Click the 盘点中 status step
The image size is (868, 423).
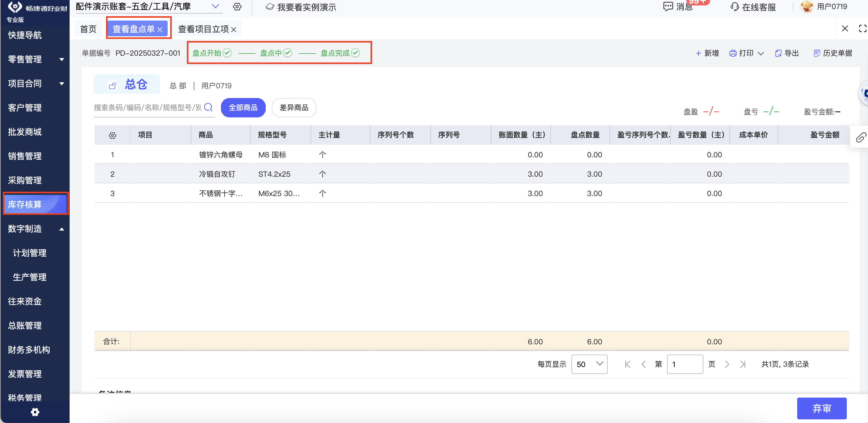276,53
